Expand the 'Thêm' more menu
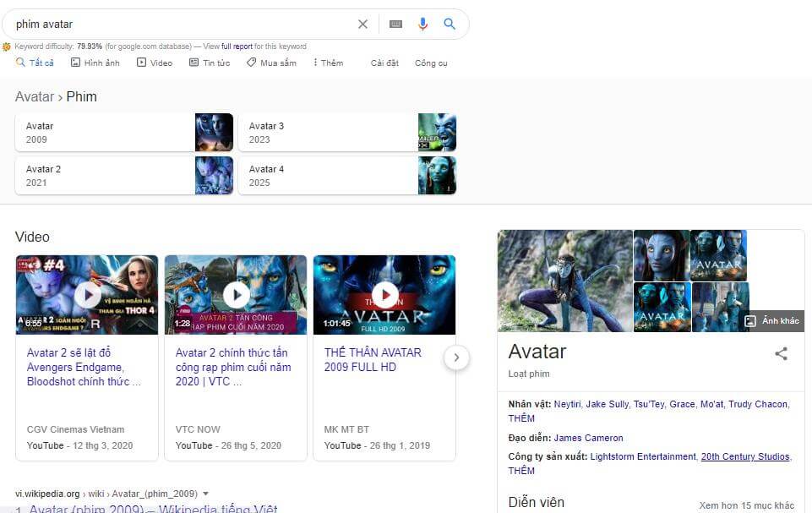Viewport: 812px width, 513px height. tap(328, 63)
